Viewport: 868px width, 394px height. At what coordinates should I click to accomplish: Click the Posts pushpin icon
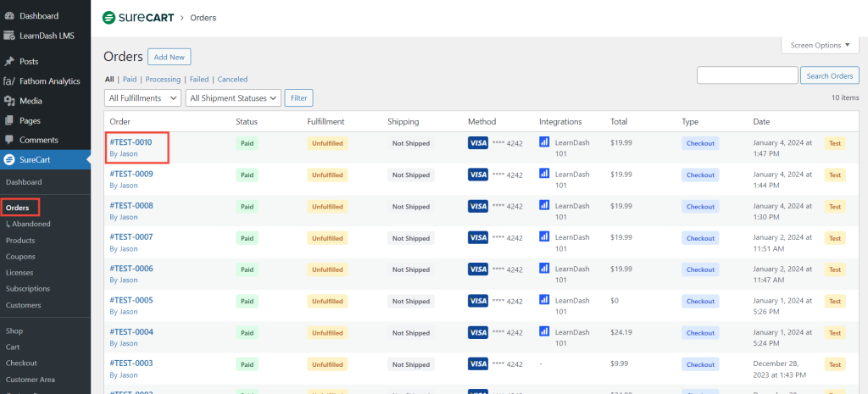pyautogui.click(x=9, y=62)
